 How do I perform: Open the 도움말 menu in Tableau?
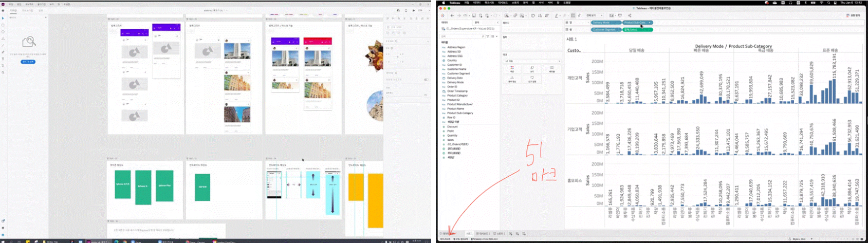(x=567, y=3)
